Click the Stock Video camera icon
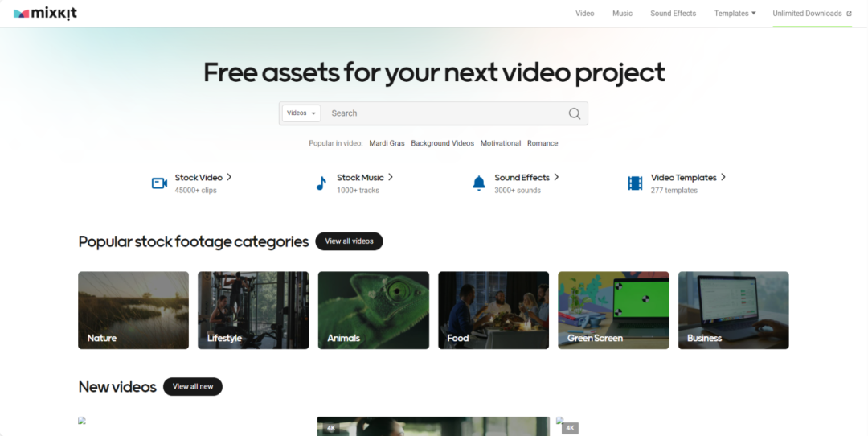 click(159, 183)
